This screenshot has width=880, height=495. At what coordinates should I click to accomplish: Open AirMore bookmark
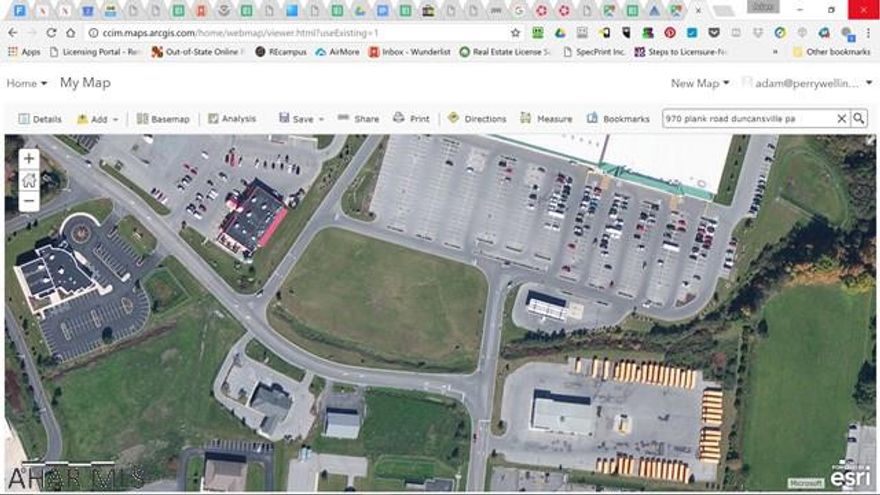point(337,52)
